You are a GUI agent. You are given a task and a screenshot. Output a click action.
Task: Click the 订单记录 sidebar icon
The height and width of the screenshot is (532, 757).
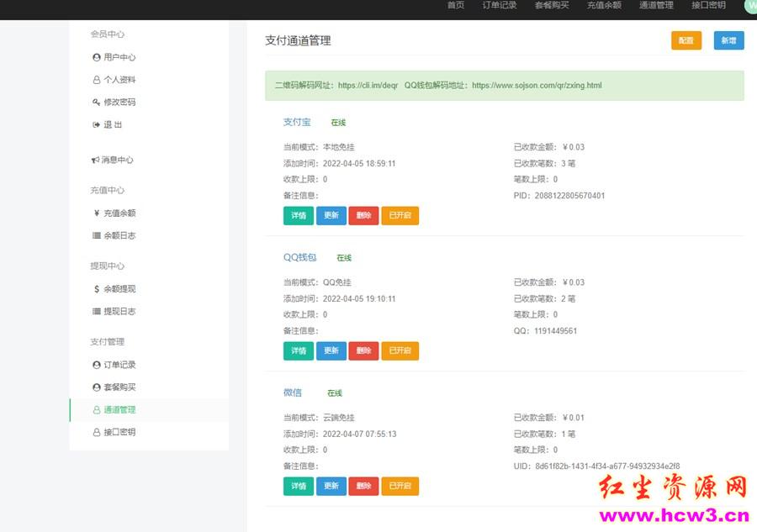coord(97,365)
